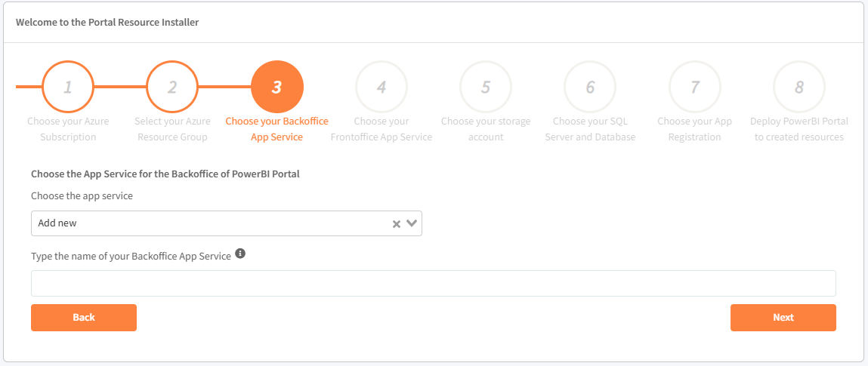Click the step 5 circle icon
The height and width of the screenshot is (366, 868).
coord(486,87)
